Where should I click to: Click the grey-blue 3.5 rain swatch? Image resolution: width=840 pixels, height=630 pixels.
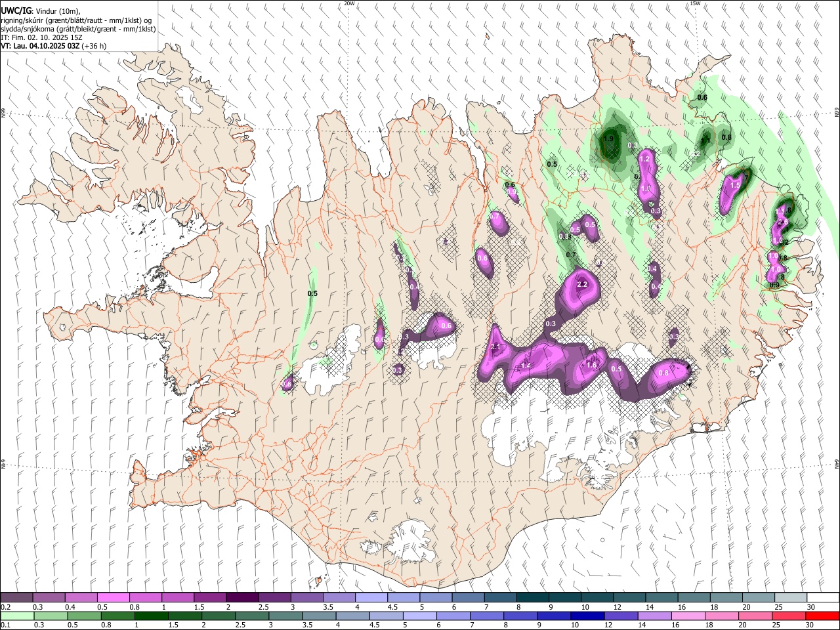click(x=319, y=616)
